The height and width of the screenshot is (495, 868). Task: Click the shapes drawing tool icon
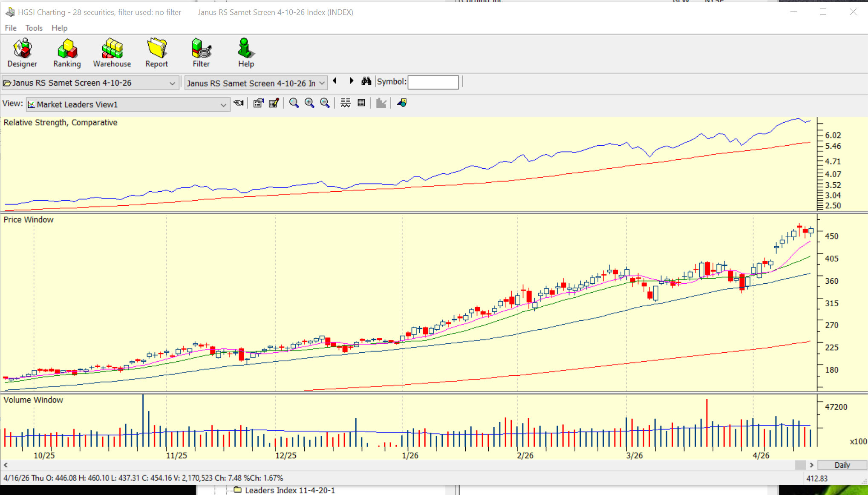point(401,103)
